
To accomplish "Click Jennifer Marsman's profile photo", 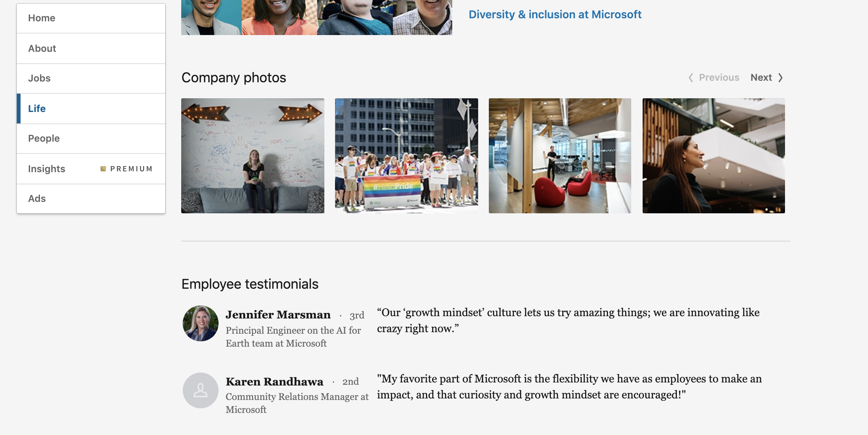I will pos(200,323).
